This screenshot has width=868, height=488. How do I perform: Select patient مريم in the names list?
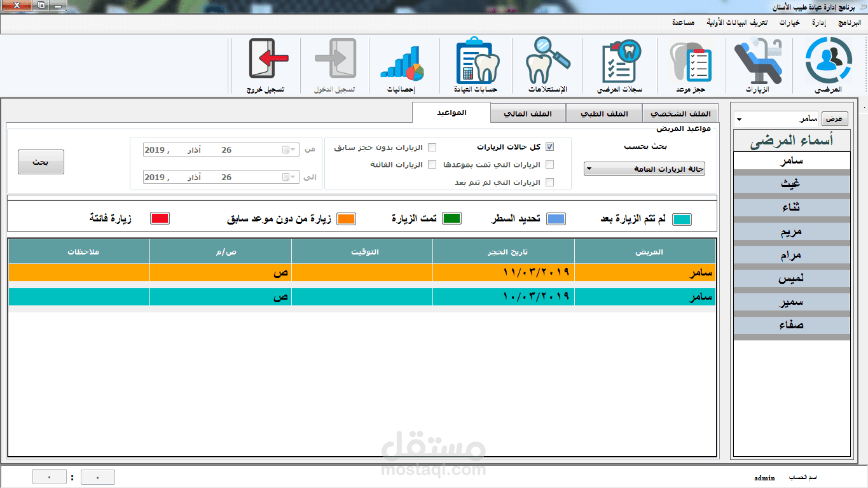(x=792, y=231)
